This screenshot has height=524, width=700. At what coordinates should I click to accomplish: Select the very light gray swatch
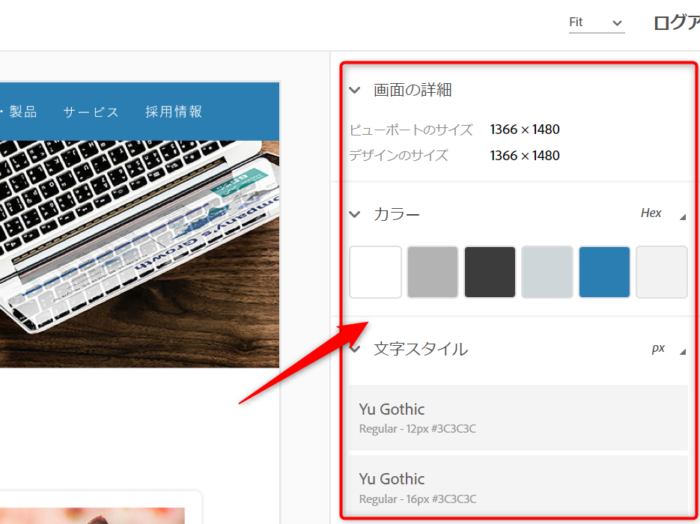coord(661,272)
